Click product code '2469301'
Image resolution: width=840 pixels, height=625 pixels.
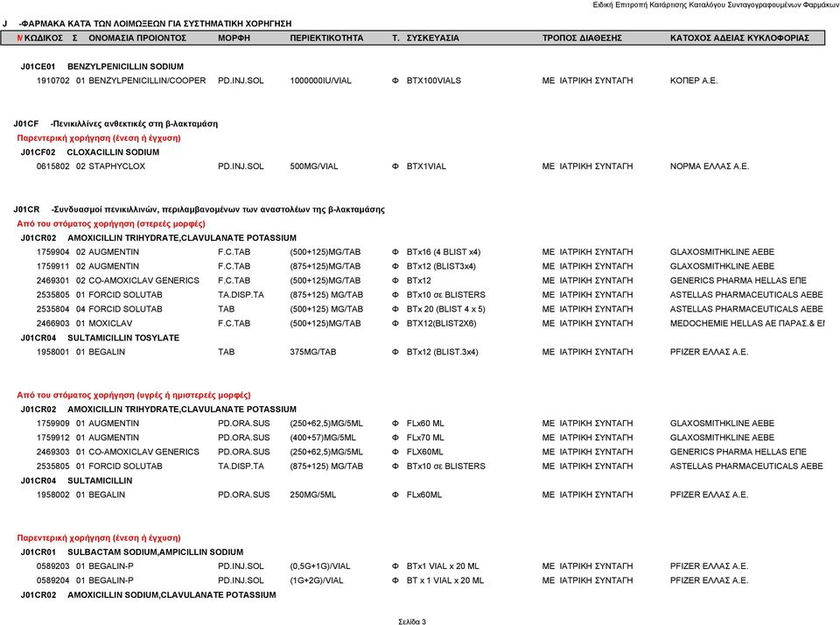[53, 280]
